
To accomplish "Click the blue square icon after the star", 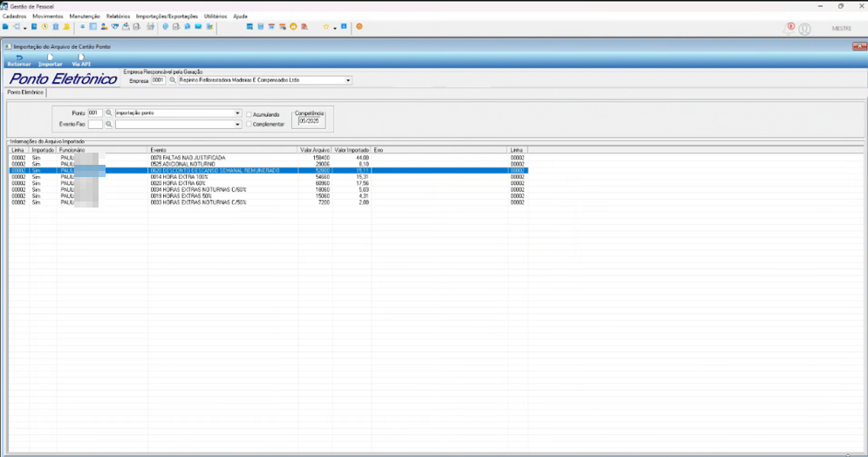I will coord(344,26).
